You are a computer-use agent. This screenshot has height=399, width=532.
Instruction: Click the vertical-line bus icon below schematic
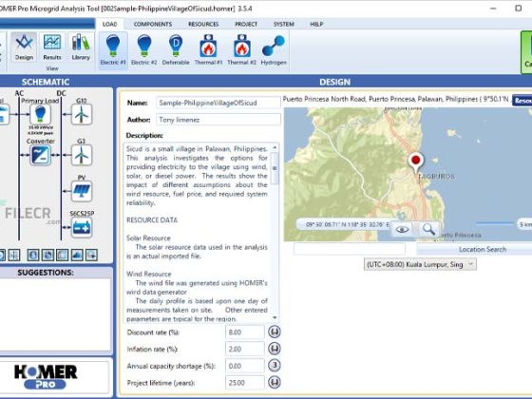(x=14, y=255)
